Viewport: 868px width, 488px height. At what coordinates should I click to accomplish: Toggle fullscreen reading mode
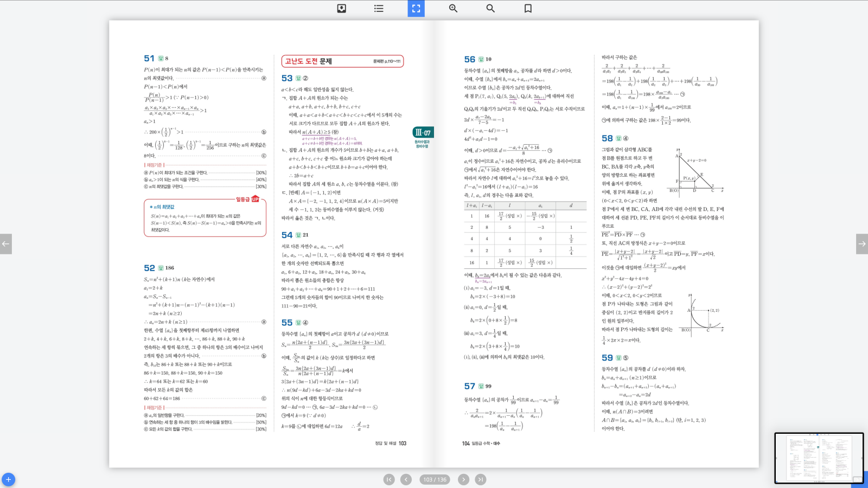tap(416, 8)
